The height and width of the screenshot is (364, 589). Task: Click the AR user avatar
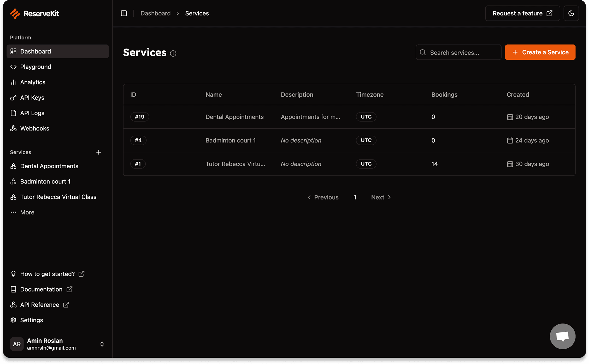[17, 344]
